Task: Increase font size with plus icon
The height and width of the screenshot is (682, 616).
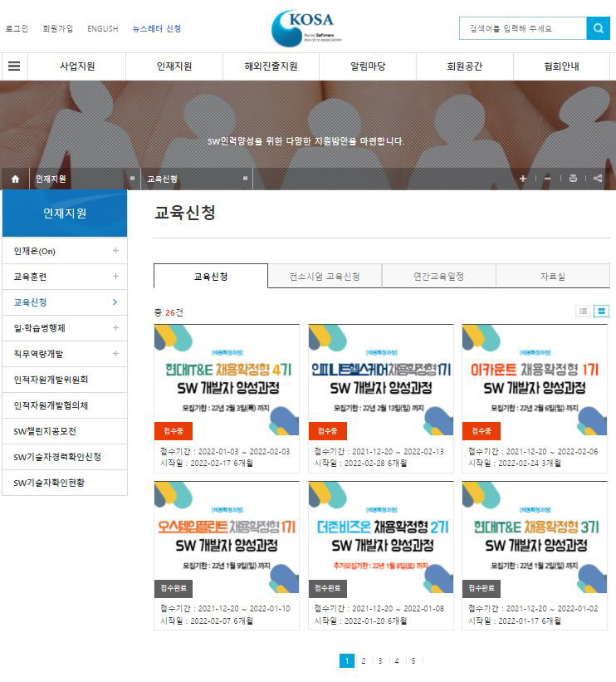Action: [x=523, y=179]
